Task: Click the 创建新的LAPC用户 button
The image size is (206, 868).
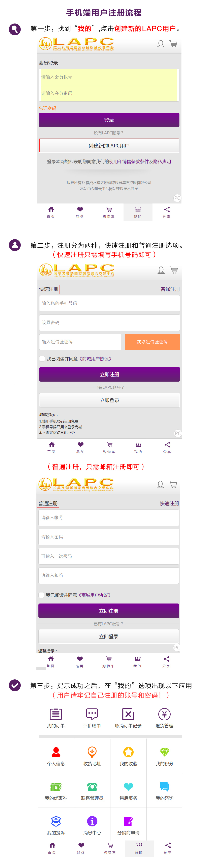Action: pos(109,146)
